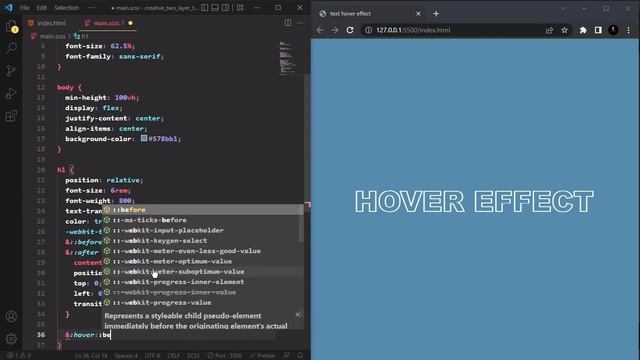Choose ::-webkit-progress-inner-element suggestion
The image size is (640, 360).
click(202, 282)
